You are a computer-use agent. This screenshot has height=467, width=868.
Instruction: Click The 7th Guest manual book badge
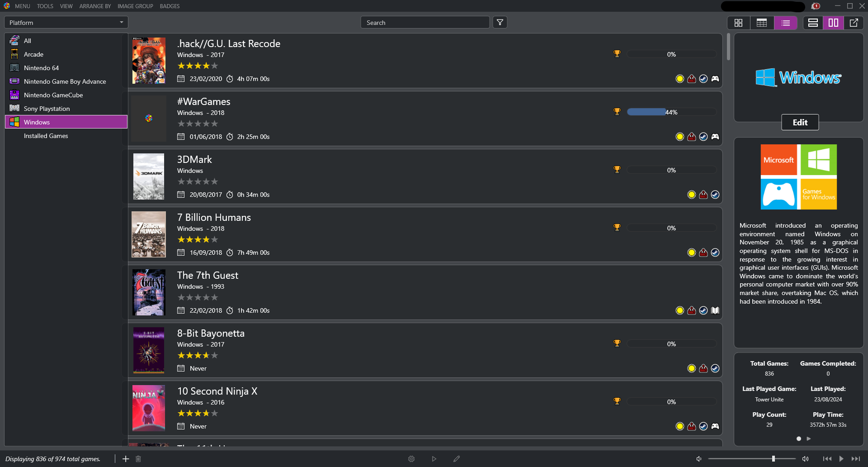[x=715, y=310]
